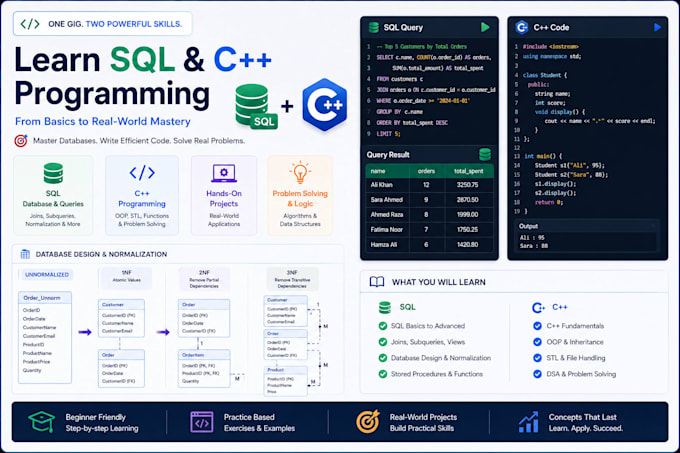Click the 'LIMIT 5;' line in SQL Query

[388, 134]
